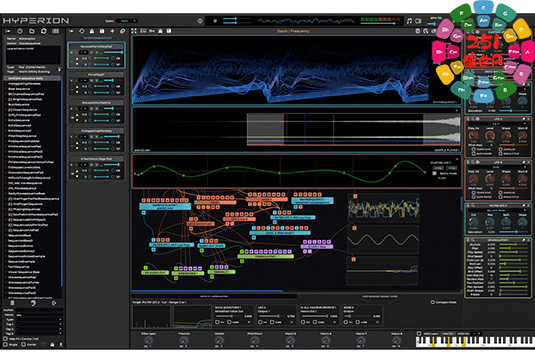Click the split-layout icon above the center display
Image resolution: width=535 pixels, height=363 pixels.
[143, 31]
